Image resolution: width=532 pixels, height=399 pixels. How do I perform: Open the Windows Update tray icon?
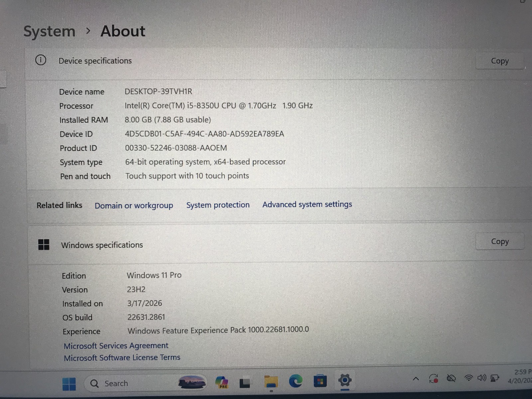tap(434, 378)
